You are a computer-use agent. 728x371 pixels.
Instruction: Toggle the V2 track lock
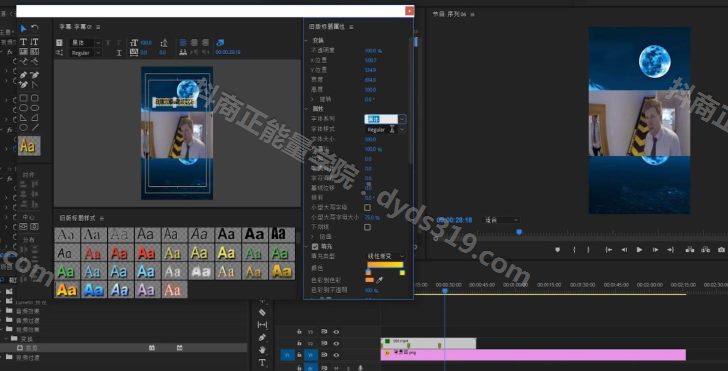[x=299, y=343]
